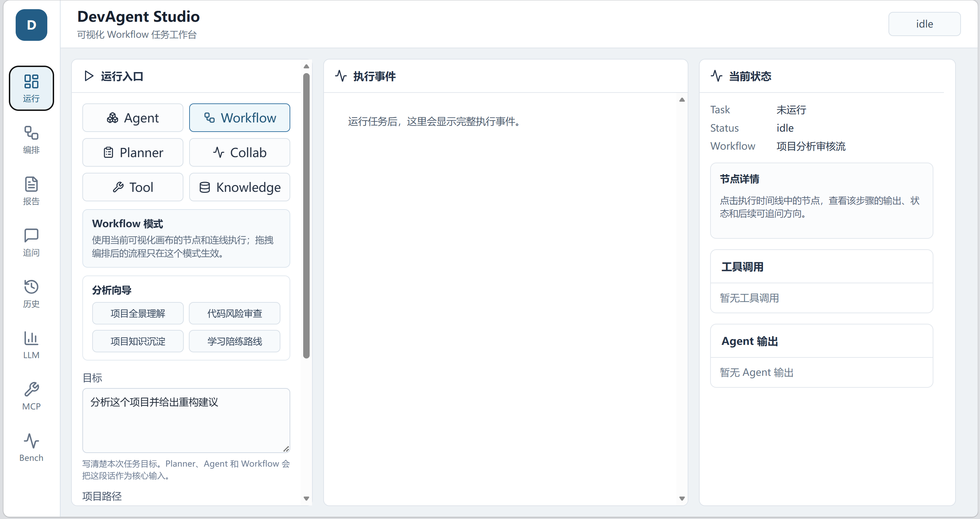Choose the 项目全景理解 analysis guide
This screenshot has width=980, height=519.
(x=138, y=313)
